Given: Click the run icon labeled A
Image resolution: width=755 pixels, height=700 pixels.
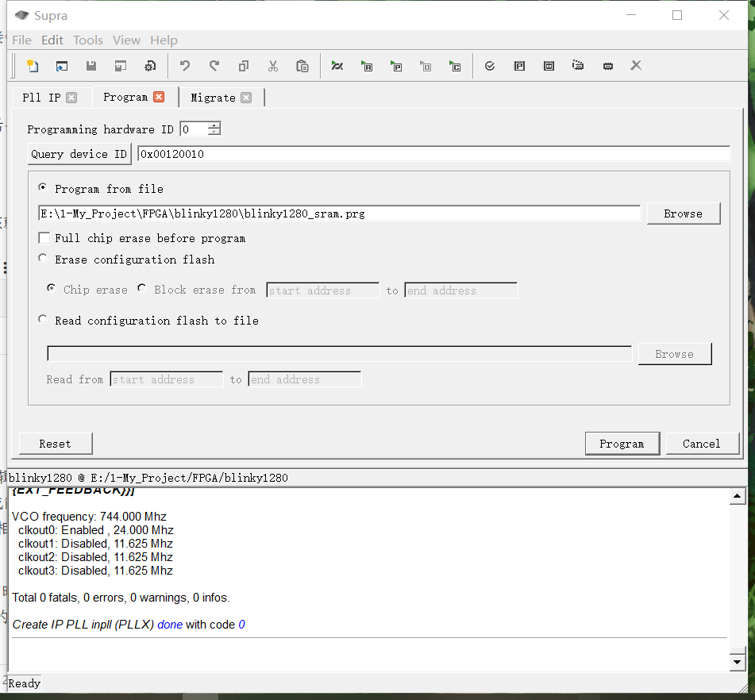Looking at the screenshot, I should coord(367,66).
